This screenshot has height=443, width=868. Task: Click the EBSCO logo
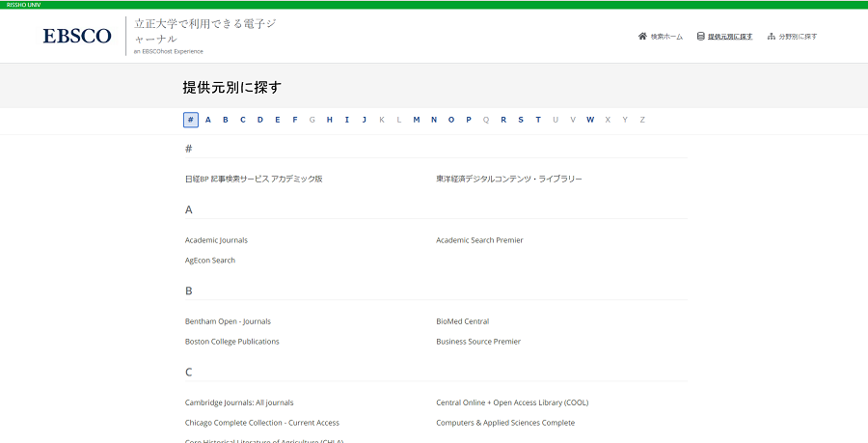click(77, 37)
